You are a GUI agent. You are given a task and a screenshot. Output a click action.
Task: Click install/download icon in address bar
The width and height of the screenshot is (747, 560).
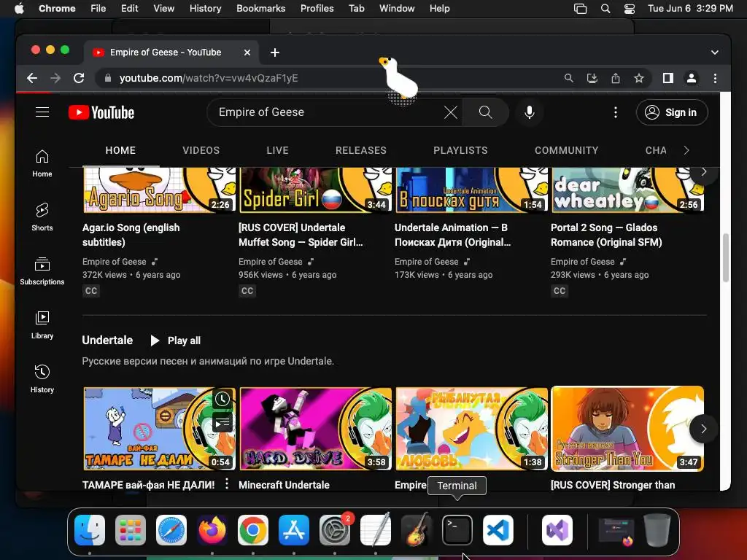click(592, 78)
